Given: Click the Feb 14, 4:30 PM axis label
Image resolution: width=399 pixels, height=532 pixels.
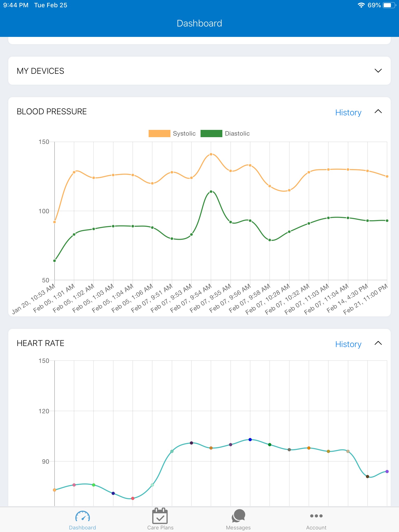Looking at the screenshot, I should tap(347, 298).
